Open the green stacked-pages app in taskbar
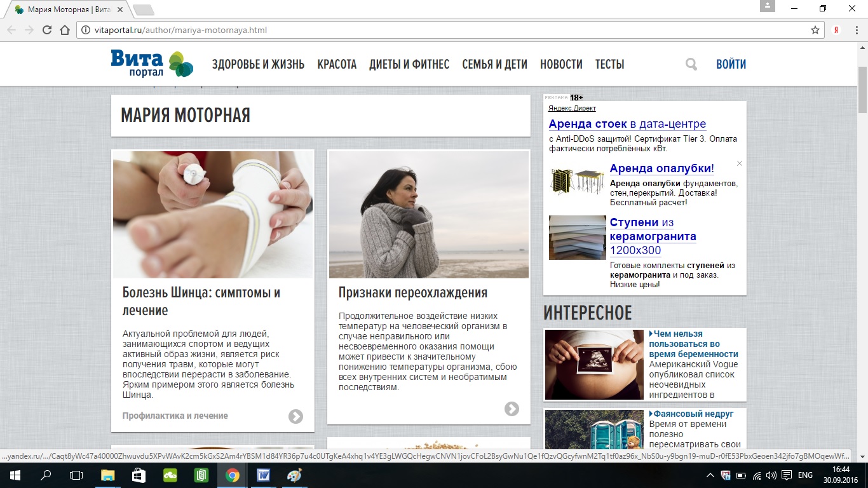This screenshot has width=868, height=488. tap(201, 475)
